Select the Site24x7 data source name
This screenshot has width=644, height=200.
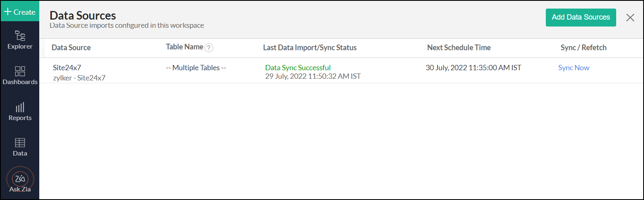point(67,68)
